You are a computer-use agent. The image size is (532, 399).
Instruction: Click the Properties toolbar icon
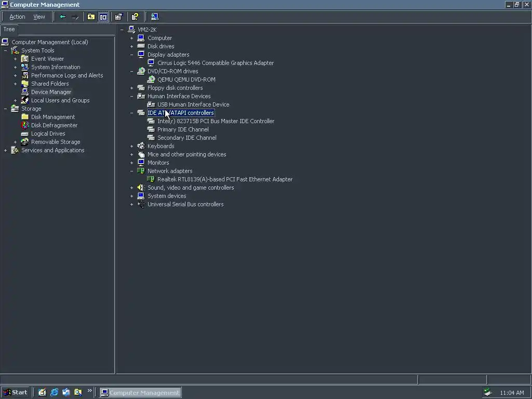pyautogui.click(x=118, y=17)
